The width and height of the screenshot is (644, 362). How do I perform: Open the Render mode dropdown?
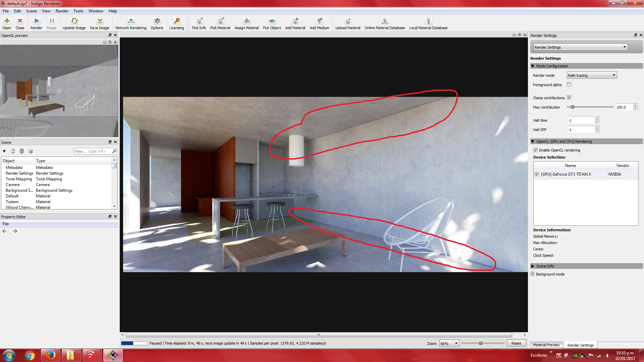[592, 75]
